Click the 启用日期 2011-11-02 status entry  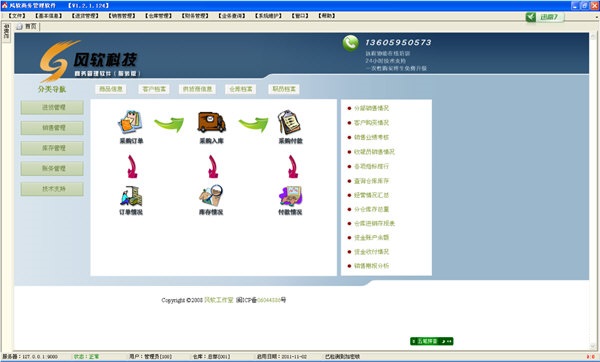click(x=282, y=357)
